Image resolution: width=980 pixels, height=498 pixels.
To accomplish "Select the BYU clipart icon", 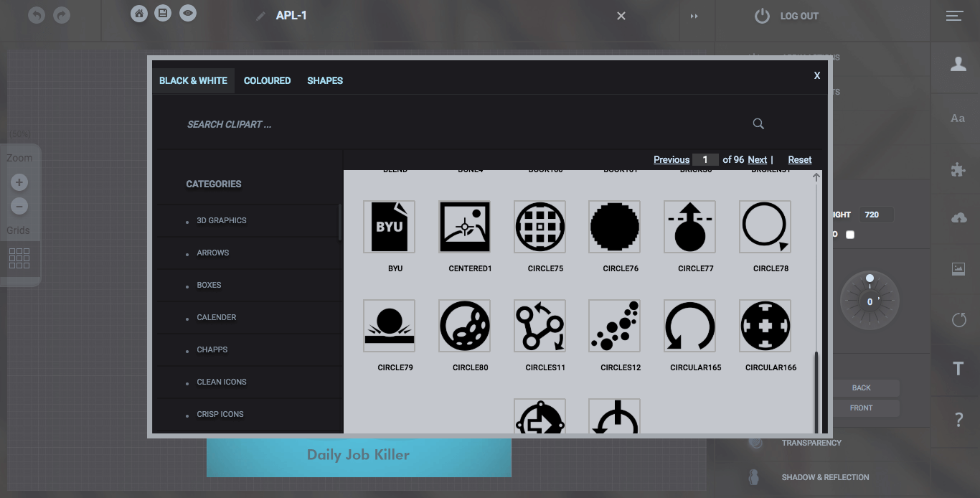I will tap(389, 227).
